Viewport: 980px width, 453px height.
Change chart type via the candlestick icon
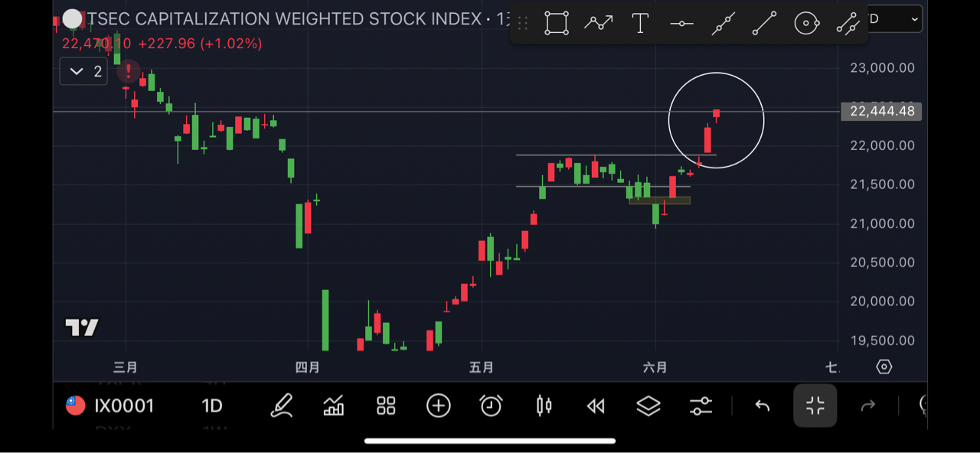[544, 406]
